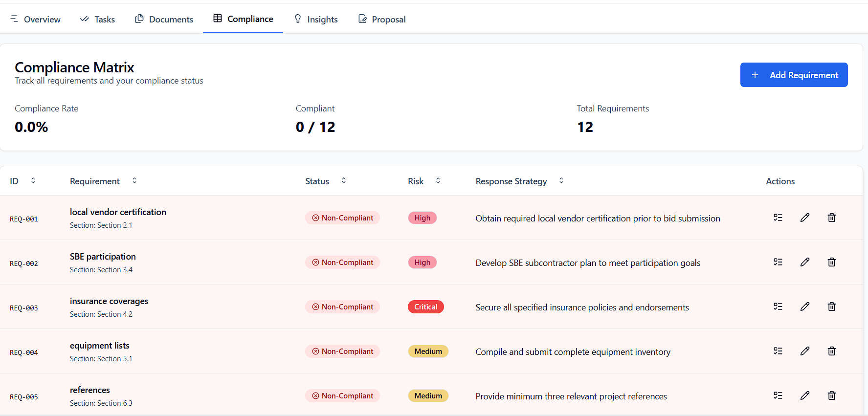The height and width of the screenshot is (416, 868).
Task: Open the Documents tab
Action: (164, 19)
